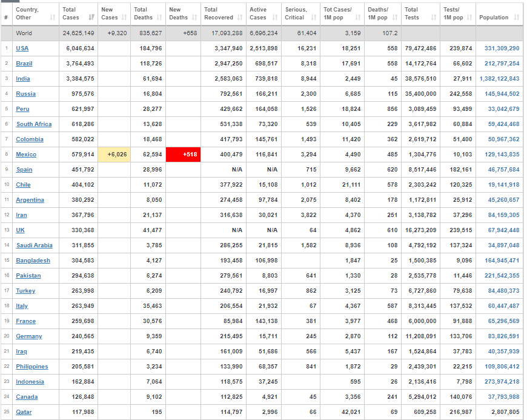Click sort arrows on New Cases header
The height and width of the screenshot is (420, 527).
tap(124, 18)
